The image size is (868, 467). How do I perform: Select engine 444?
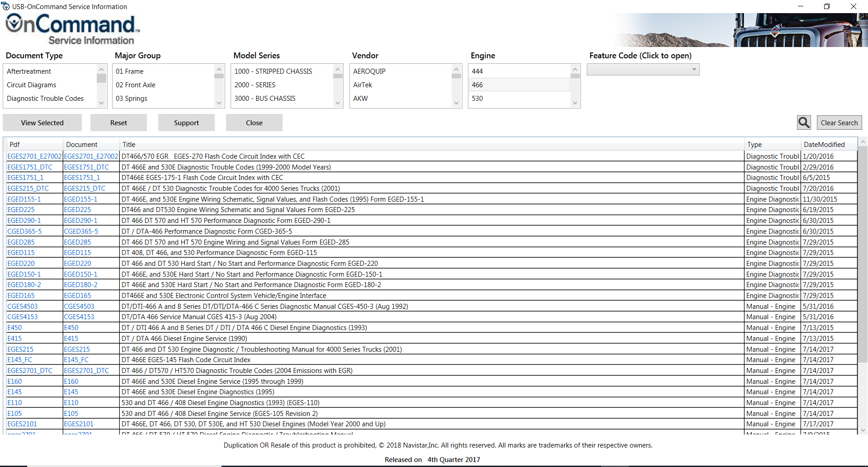(x=519, y=71)
